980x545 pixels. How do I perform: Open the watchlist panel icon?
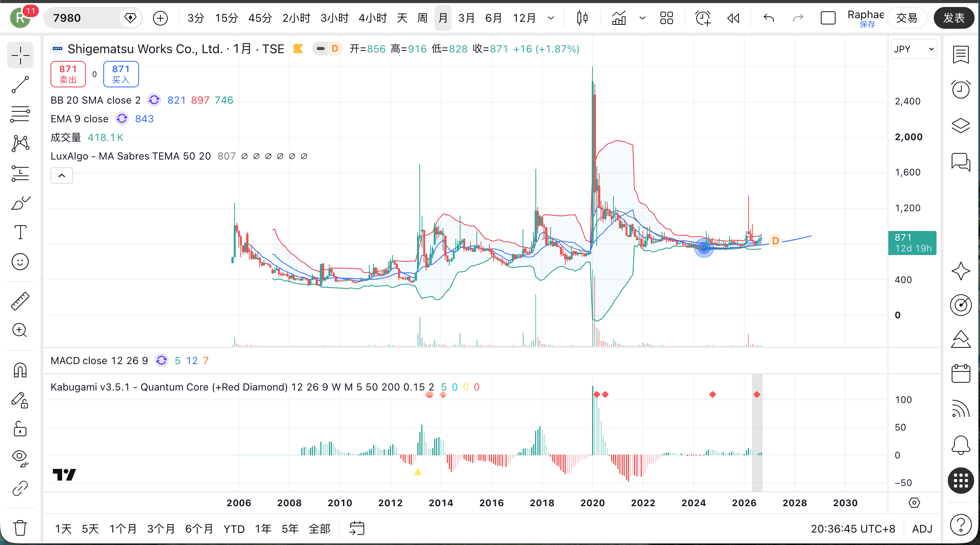[x=961, y=54]
